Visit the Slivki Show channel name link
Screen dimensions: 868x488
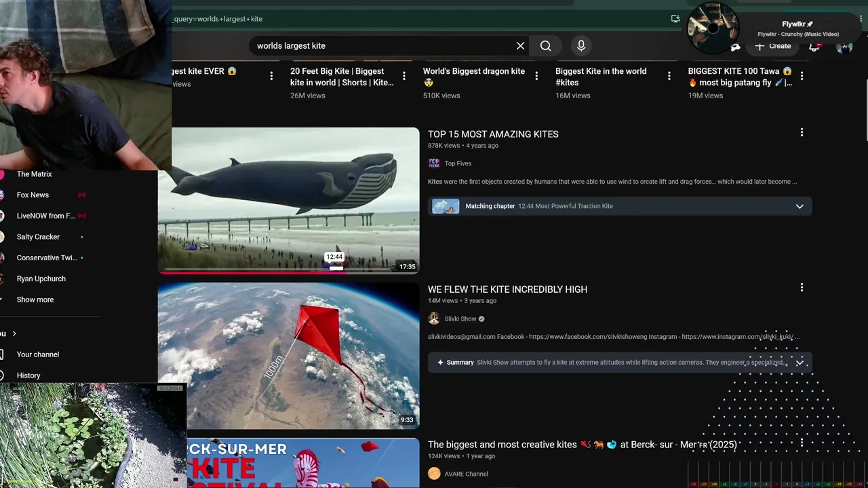(460, 319)
